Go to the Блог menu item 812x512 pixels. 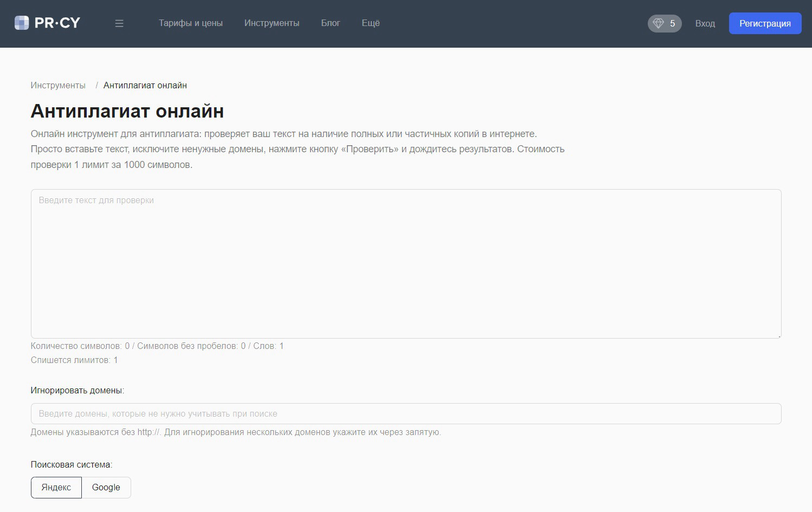[331, 23]
